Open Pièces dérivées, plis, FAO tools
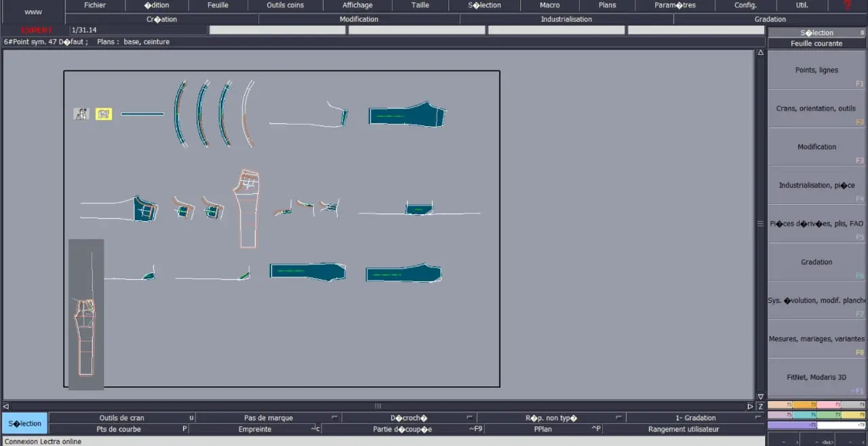This screenshot has height=446, width=868. pyautogui.click(x=816, y=223)
